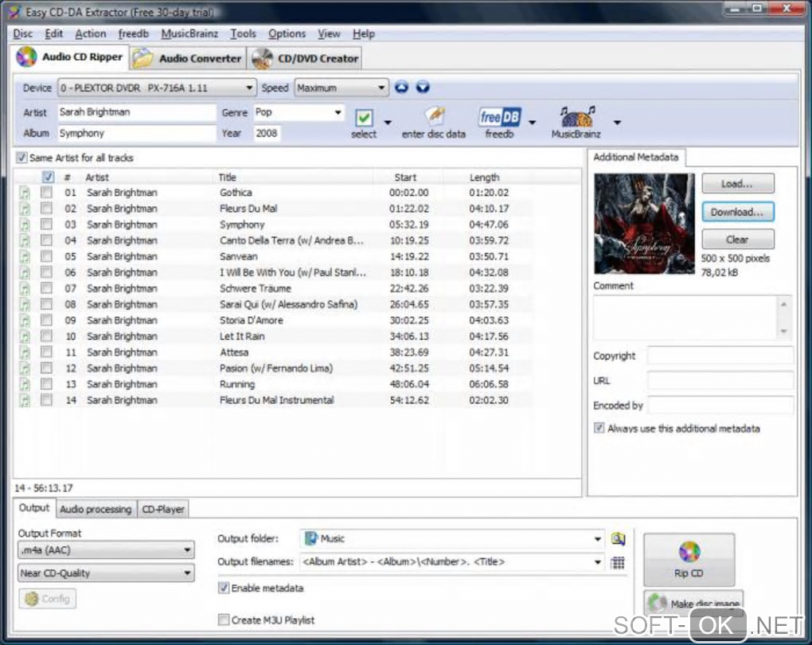Uncheck Same Artist for all tracks
812x645 pixels.
click(x=22, y=158)
